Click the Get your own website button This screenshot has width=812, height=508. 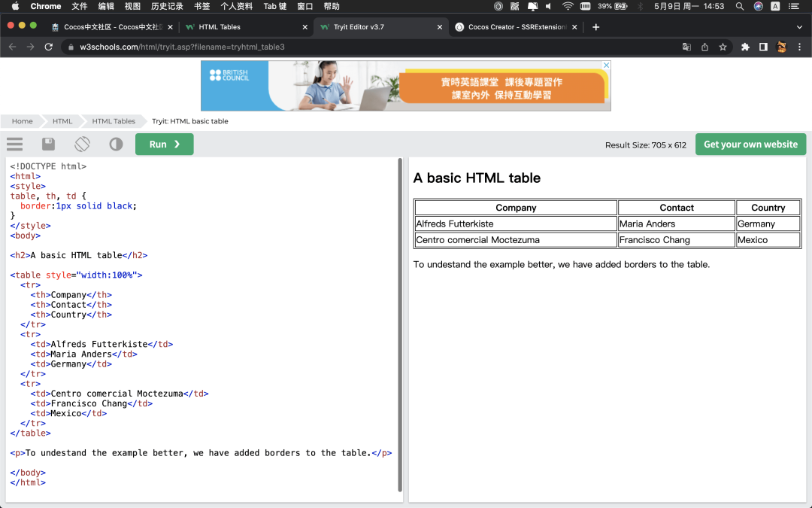click(750, 144)
